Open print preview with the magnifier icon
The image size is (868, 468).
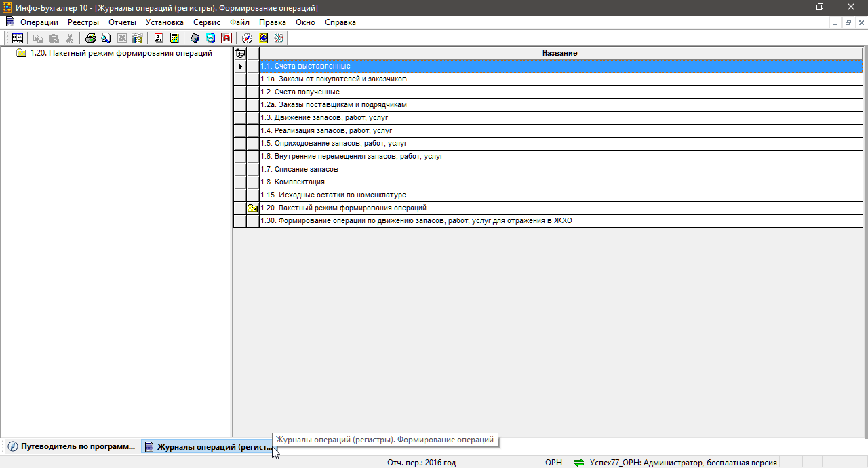[x=106, y=39]
